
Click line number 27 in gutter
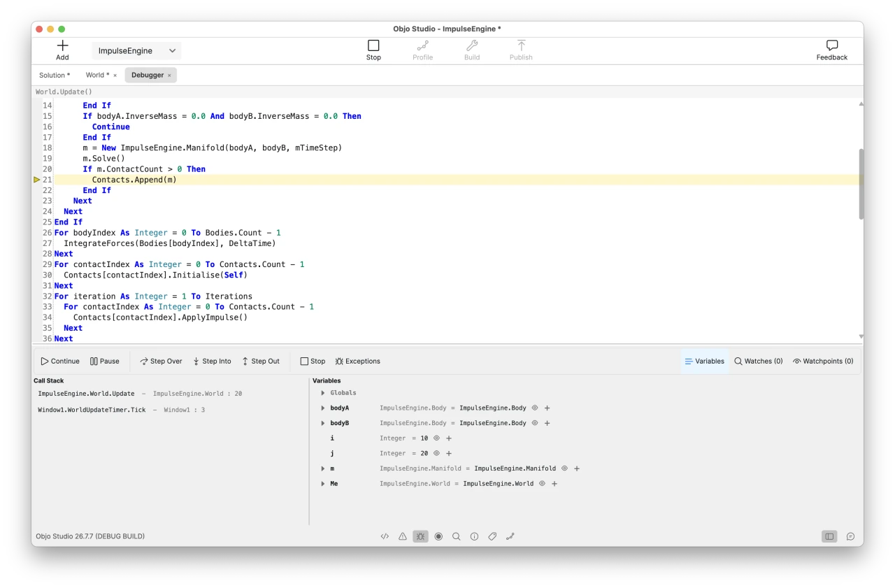tap(48, 243)
